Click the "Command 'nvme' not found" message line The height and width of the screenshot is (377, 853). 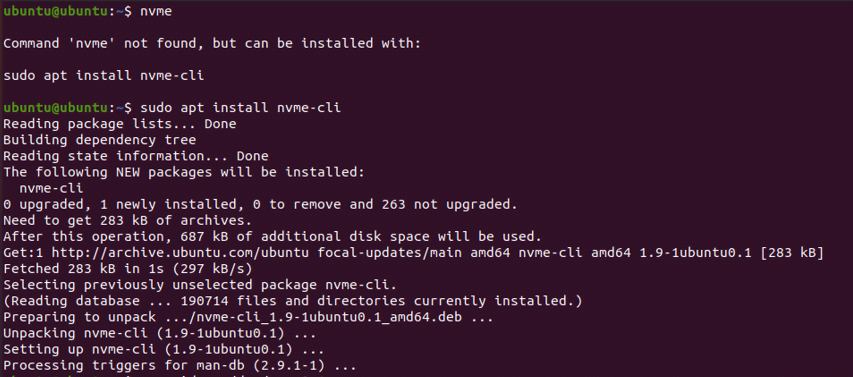point(212,44)
